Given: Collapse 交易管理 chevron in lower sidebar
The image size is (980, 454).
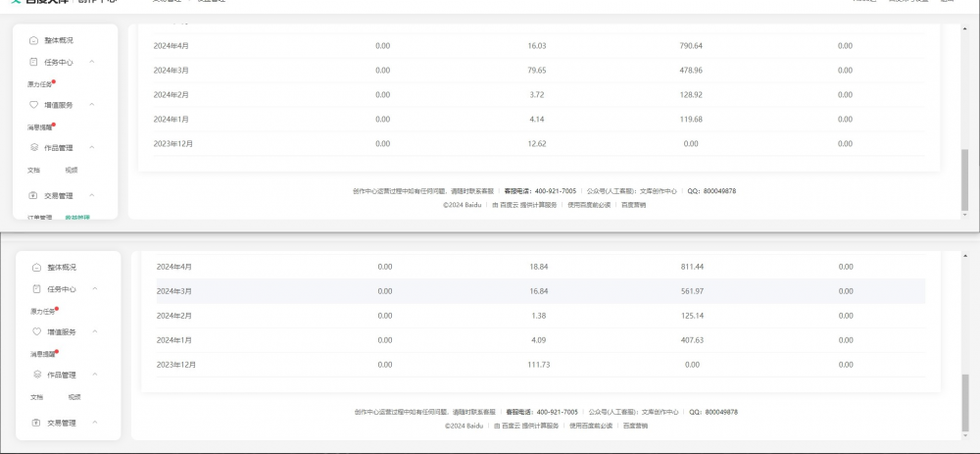Looking at the screenshot, I should 95,424.
